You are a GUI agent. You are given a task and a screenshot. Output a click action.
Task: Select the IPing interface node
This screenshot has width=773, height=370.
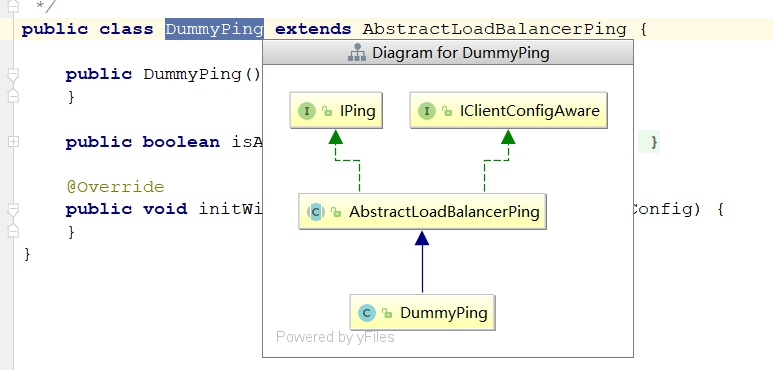click(x=336, y=110)
